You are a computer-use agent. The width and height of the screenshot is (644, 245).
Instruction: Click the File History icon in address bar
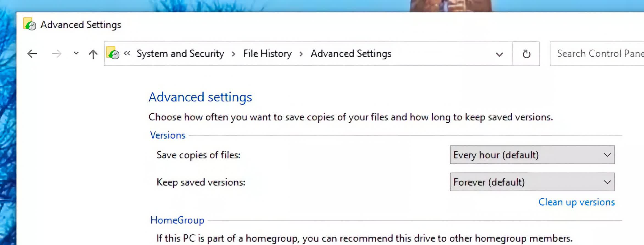point(113,53)
